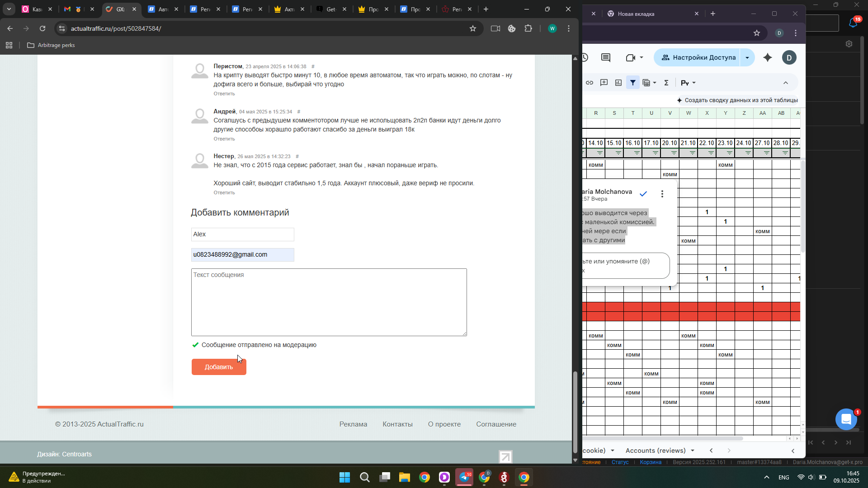This screenshot has width=868, height=488.
Task: Open the Arbitrage perks bookmarks folder
Action: tap(51, 45)
